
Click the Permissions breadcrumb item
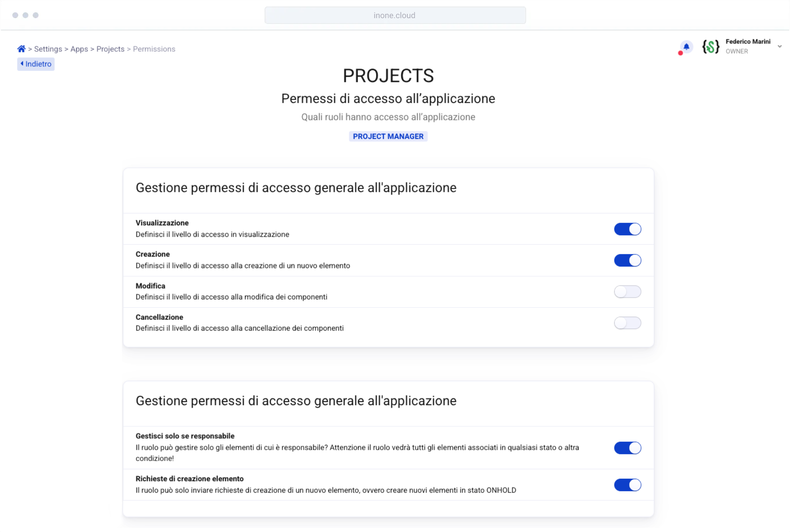(154, 49)
